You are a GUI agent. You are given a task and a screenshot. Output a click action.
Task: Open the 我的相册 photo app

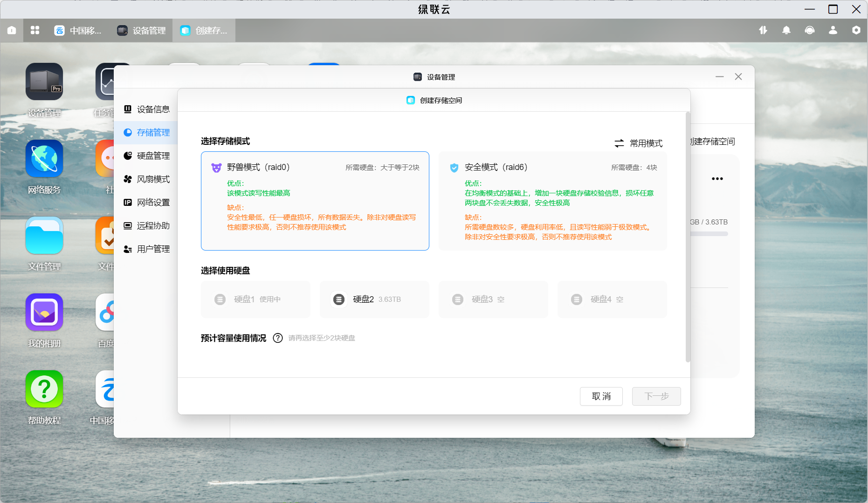[x=44, y=312]
